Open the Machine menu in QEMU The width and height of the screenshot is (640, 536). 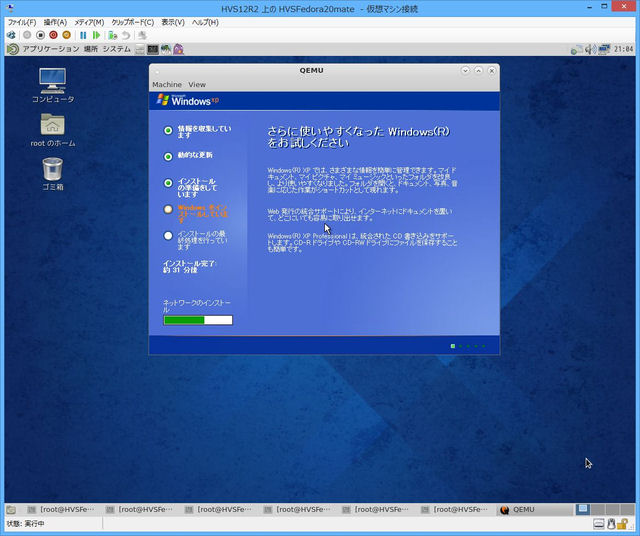167,85
